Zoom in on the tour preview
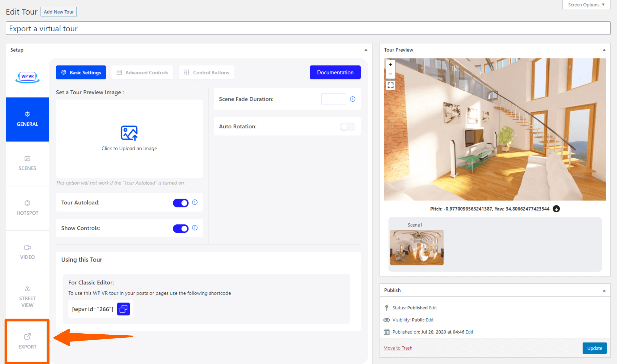Image resolution: width=617 pixels, height=364 pixels. 390,65
